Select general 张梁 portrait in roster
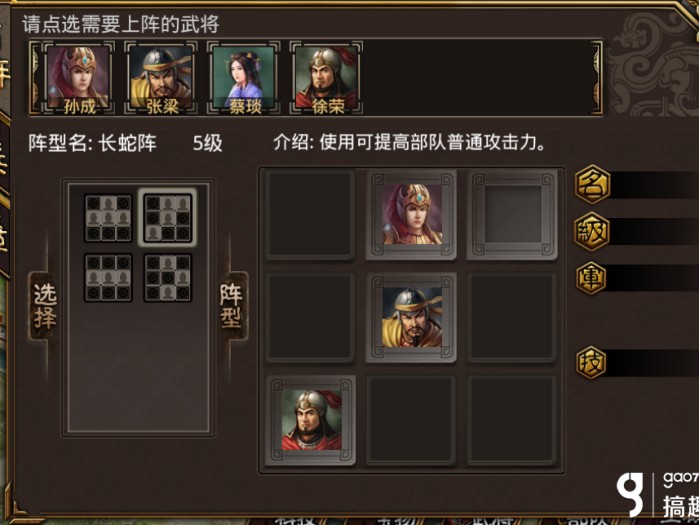The image size is (699, 525). 160,78
